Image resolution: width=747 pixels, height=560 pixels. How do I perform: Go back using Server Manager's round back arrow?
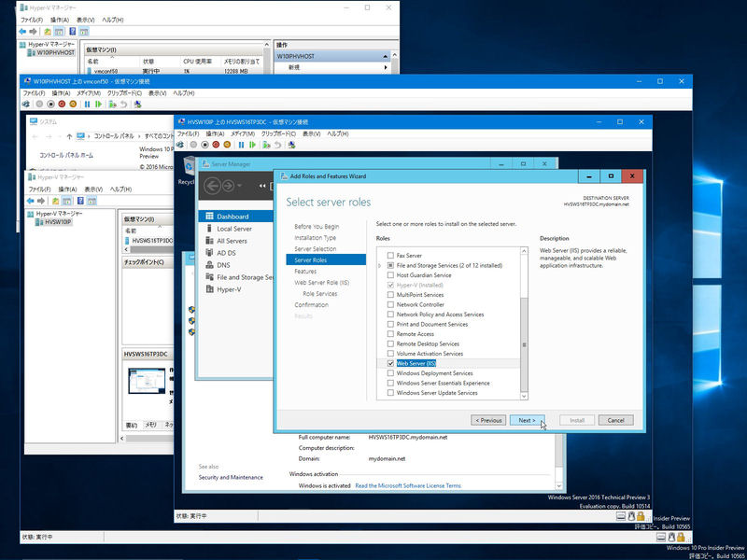212,185
